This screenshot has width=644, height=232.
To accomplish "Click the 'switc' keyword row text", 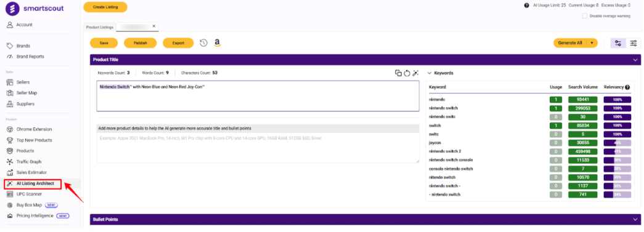I will [434, 134].
